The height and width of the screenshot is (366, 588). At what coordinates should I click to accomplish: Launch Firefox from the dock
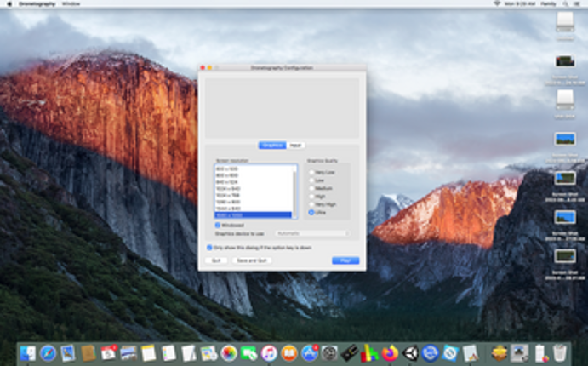(x=390, y=353)
